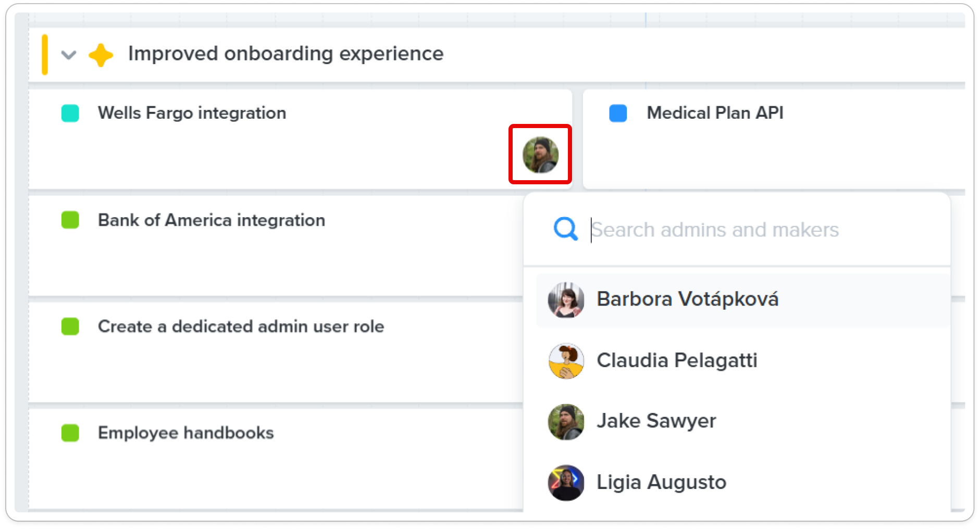The width and height of the screenshot is (980, 529).
Task: Click the blue search magnifier icon
Action: tap(565, 229)
